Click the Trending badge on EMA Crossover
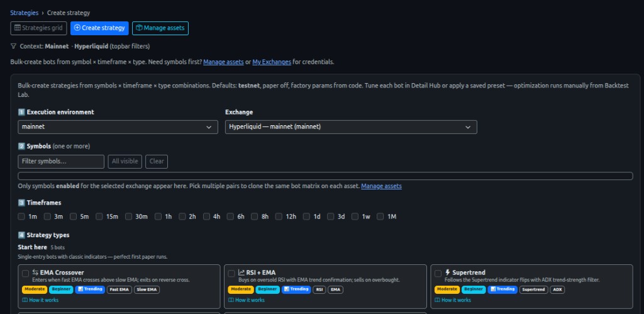 [90, 289]
